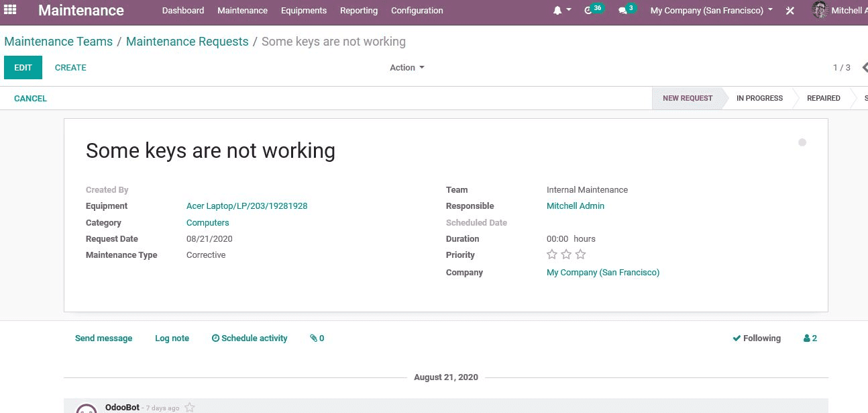The width and height of the screenshot is (868, 413).
Task: Click the attachments paperclip counter
Action: [x=317, y=338]
